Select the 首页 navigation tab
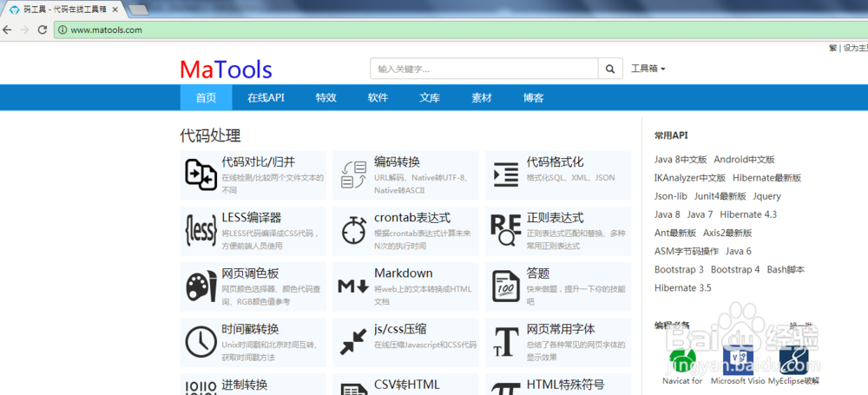868x395 pixels. [x=206, y=97]
